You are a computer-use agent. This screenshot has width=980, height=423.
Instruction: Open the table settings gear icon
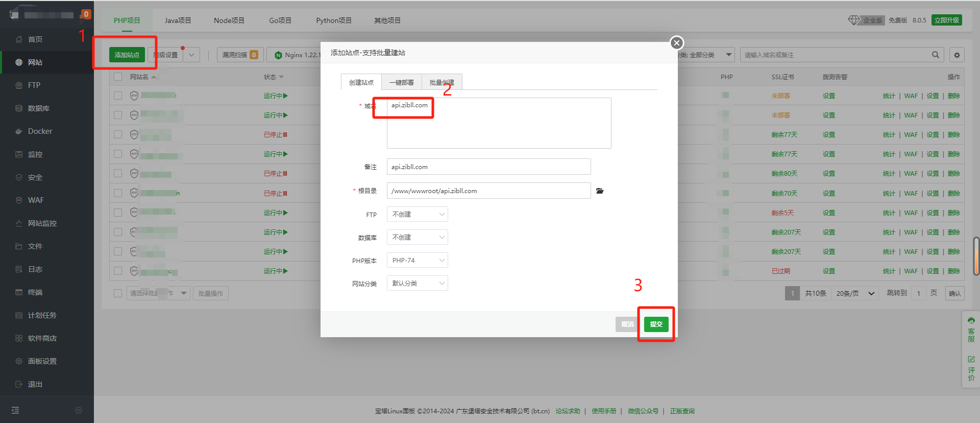957,55
